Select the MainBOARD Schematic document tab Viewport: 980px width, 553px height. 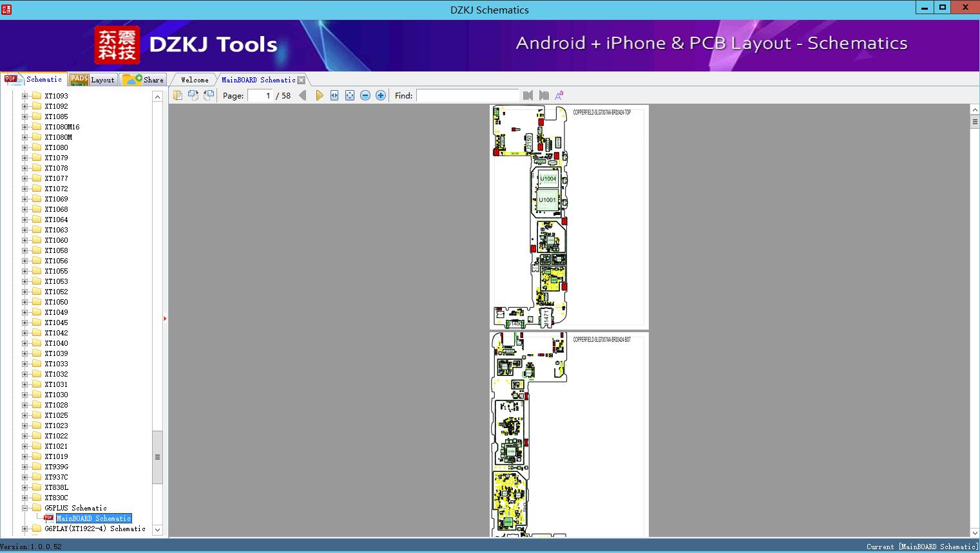[x=258, y=80]
